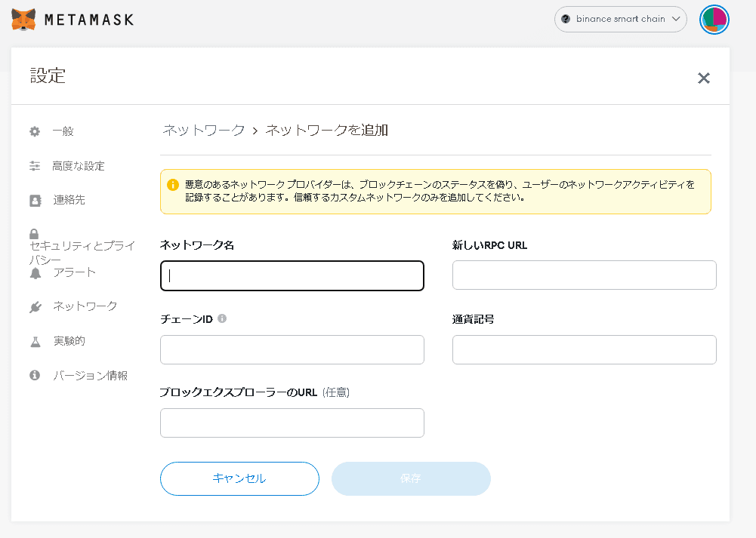The image size is (756, 538).
Task: Select the 通貨記号 input field
Action: pyautogui.click(x=583, y=349)
